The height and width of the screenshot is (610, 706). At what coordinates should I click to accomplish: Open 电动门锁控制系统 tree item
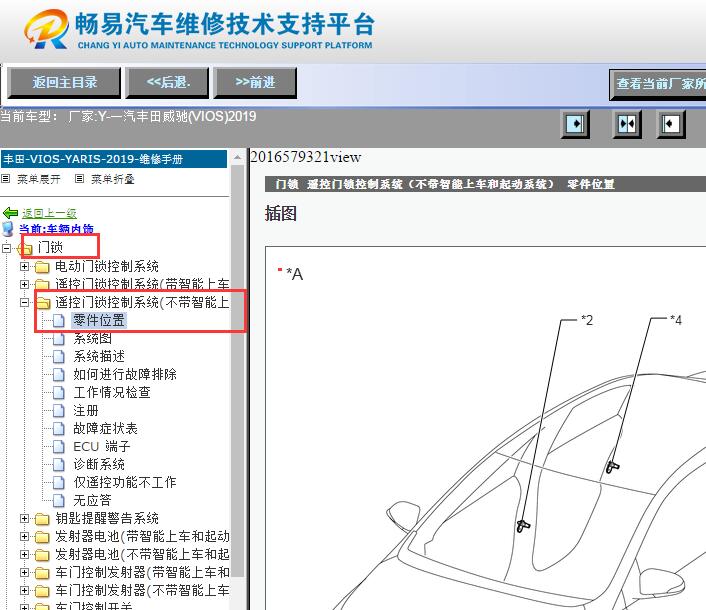pyautogui.click(x=107, y=266)
